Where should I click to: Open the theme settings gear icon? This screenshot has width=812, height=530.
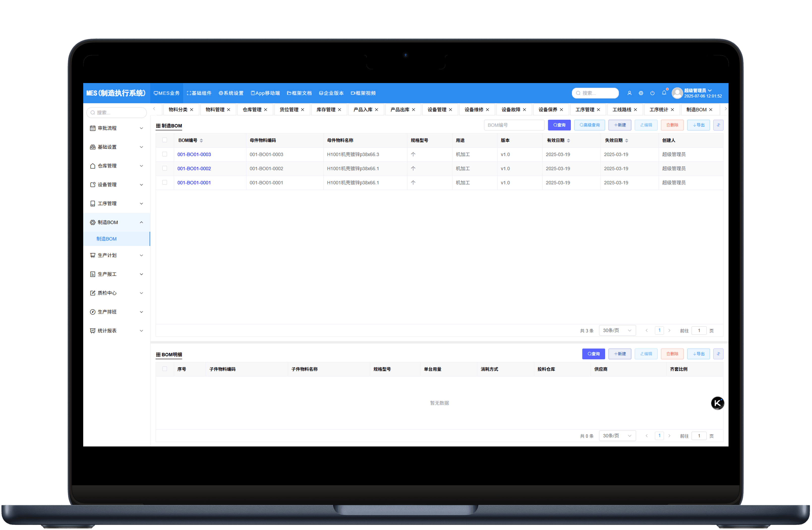641,93
